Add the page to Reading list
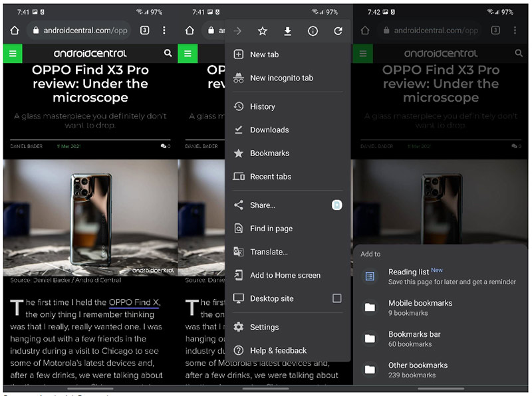 pos(440,276)
